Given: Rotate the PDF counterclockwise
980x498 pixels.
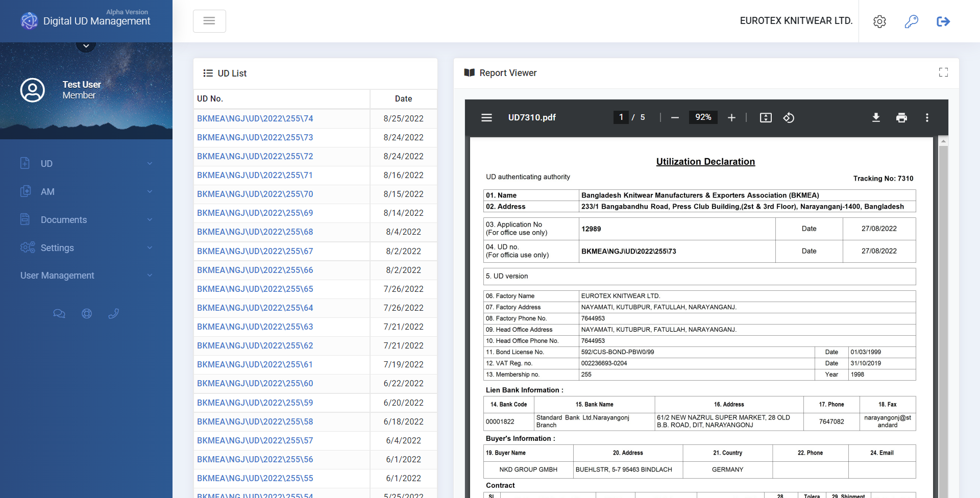Looking at the screenshot, I should (x=789, y=118).
